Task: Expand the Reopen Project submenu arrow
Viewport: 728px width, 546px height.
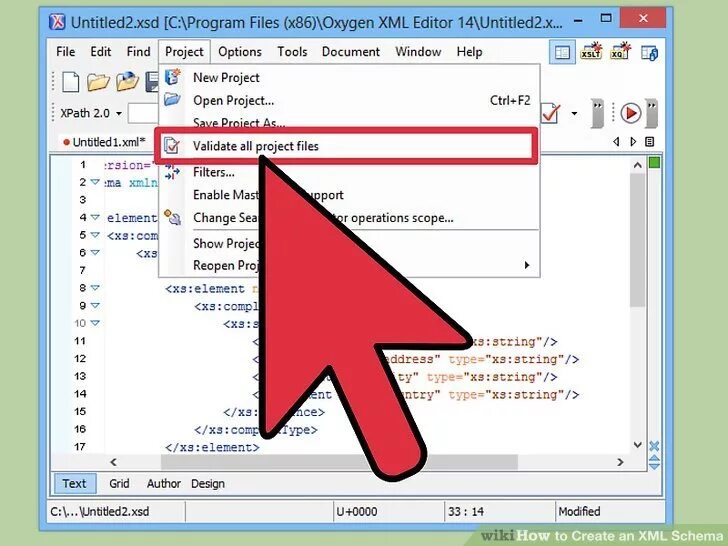Action: point(526,265)
